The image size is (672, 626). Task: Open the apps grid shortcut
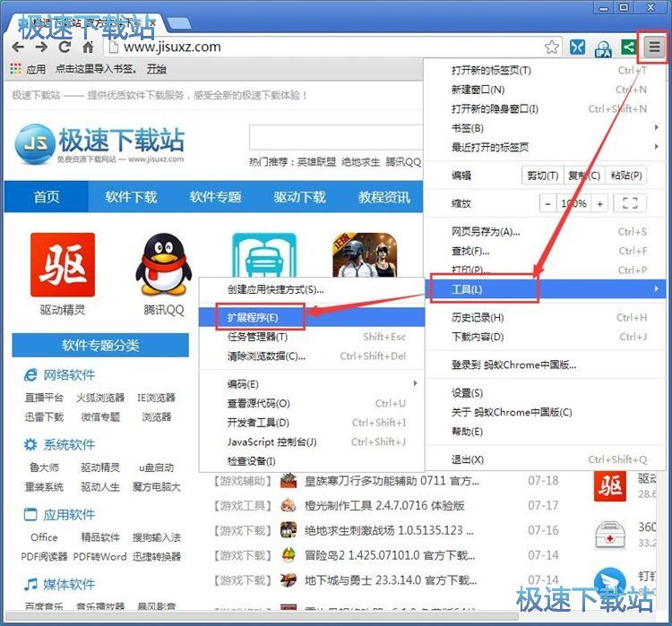click(x=15, y=69)
